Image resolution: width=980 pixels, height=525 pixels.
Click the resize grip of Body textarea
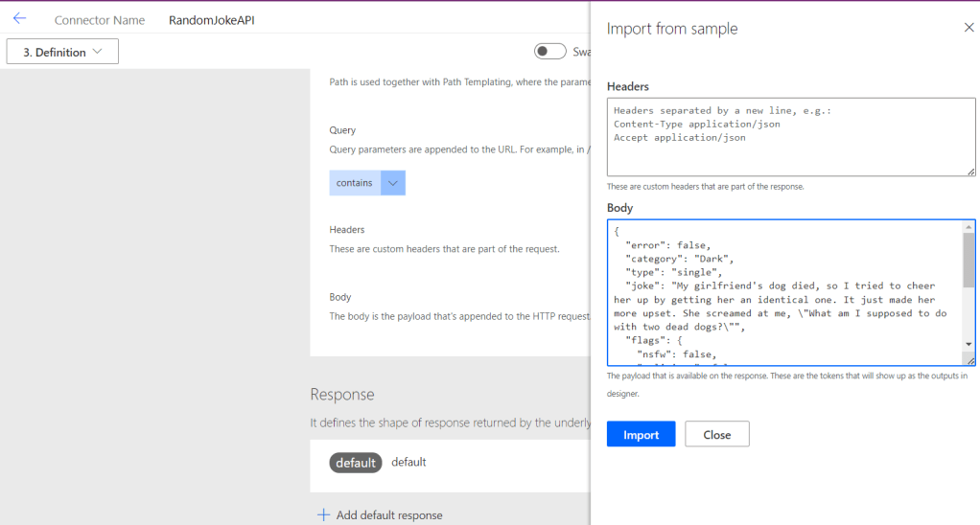[969, 360]
